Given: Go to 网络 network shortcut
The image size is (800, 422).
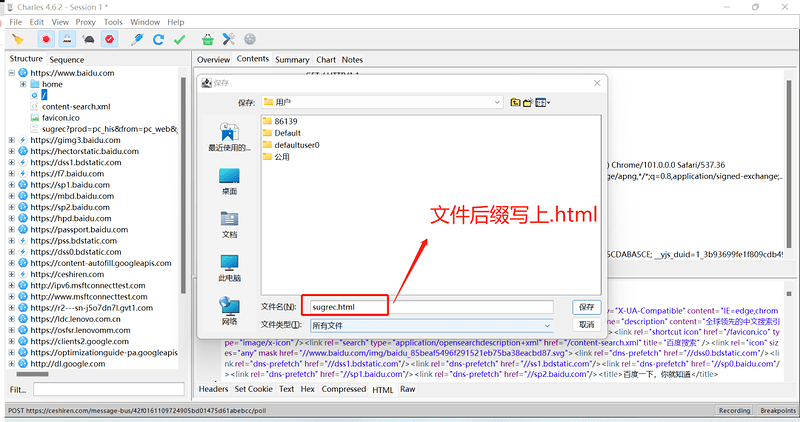Looking at the screenshot, I should 229,311.
